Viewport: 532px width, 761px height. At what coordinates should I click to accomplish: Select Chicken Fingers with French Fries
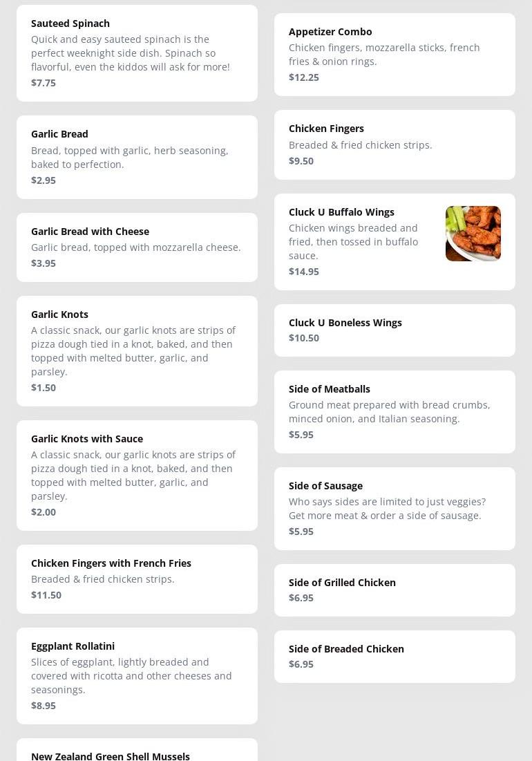coord(137,579)
